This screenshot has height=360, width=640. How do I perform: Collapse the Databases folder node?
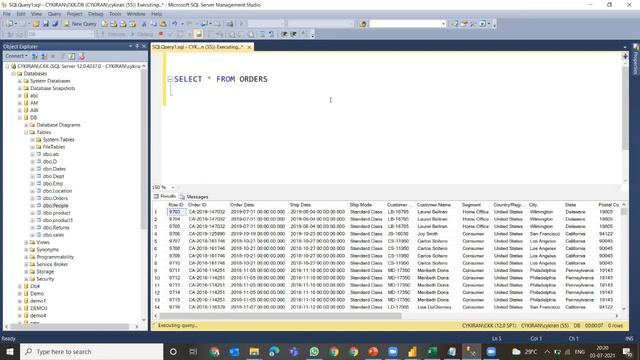(x=13, y=74)
